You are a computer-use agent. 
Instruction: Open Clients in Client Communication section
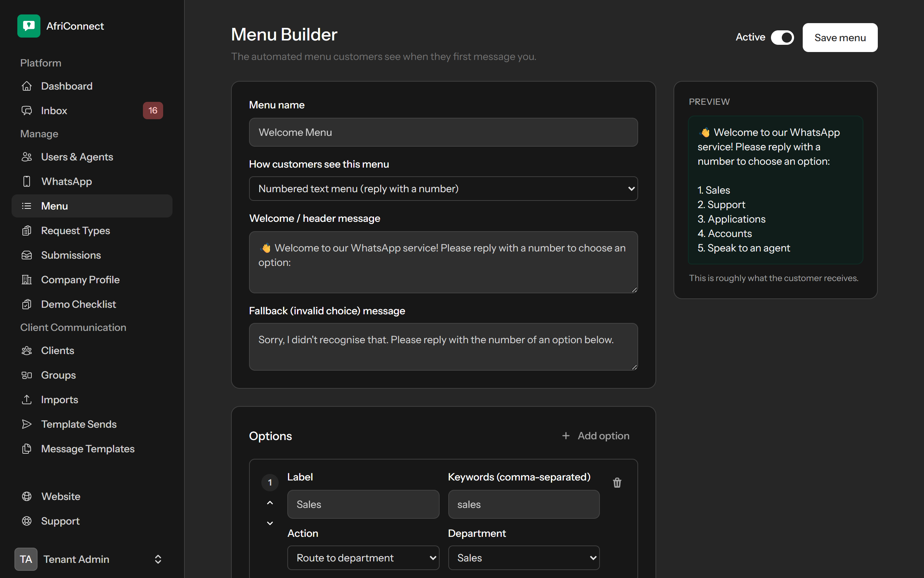tap(92, 350)
